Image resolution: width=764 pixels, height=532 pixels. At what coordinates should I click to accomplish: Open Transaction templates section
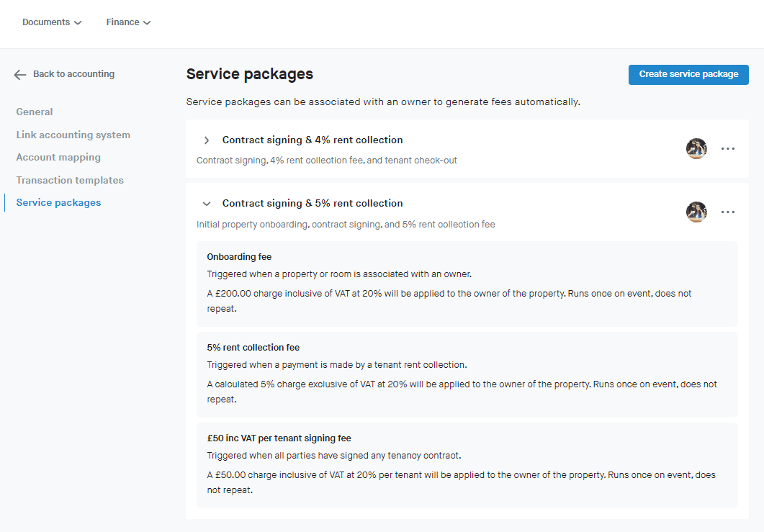click(x=70, y=180)
